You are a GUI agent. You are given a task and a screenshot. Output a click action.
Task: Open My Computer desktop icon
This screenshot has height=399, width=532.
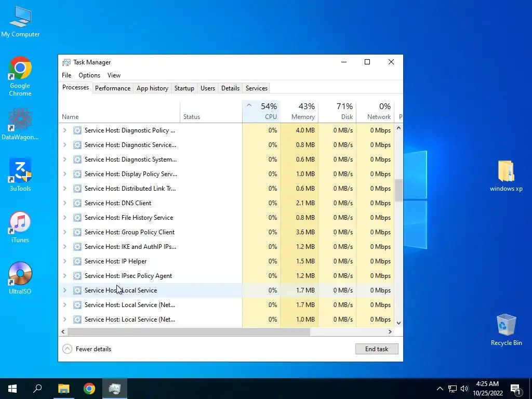(20, 22)
